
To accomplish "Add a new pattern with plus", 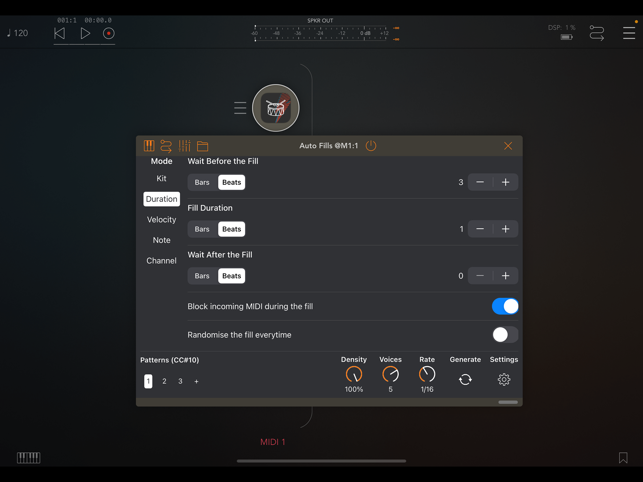I will click(x=196, y=382).
